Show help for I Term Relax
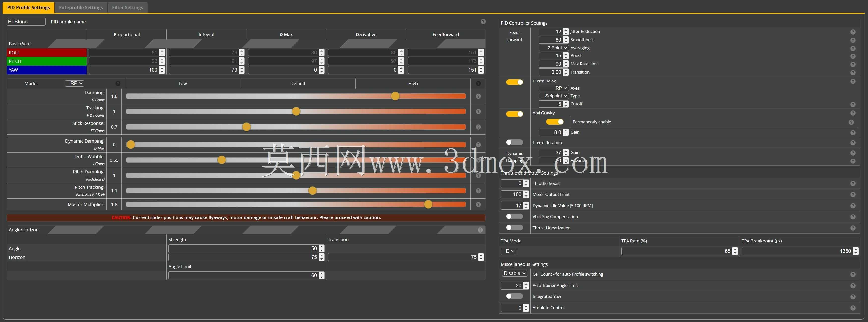The image size is (868, 322). point(853,81)
